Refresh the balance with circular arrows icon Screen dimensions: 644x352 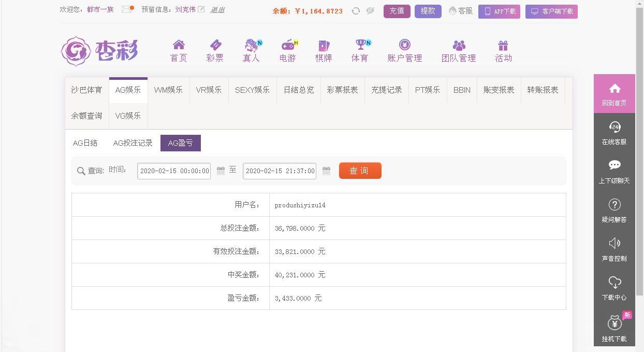tap(356, 10)
